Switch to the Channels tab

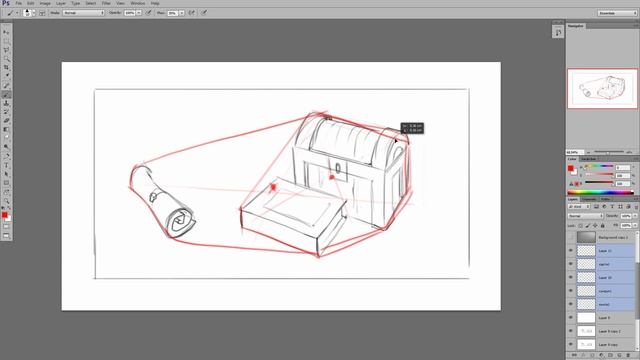point(589,199)
